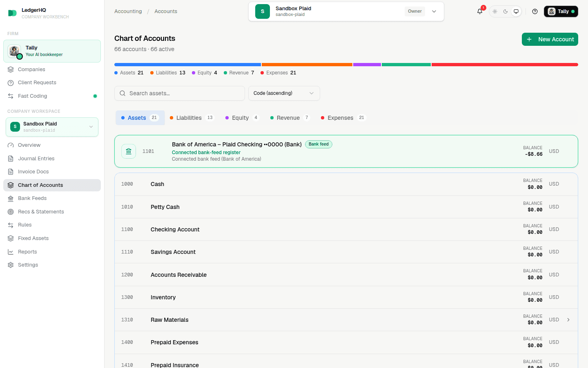The height and width of the screenshot is (368, 588).
Task: Click the Recs & Statements target icon
Action: coord(11,212)
